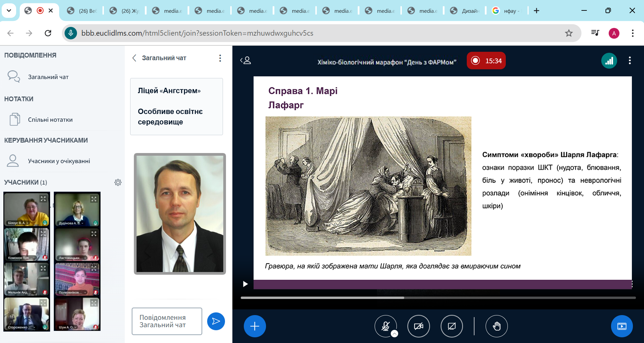Click the blue plus actions button
Screen dimensions: 644x343
pyautogui.click(x=255, y=326)
